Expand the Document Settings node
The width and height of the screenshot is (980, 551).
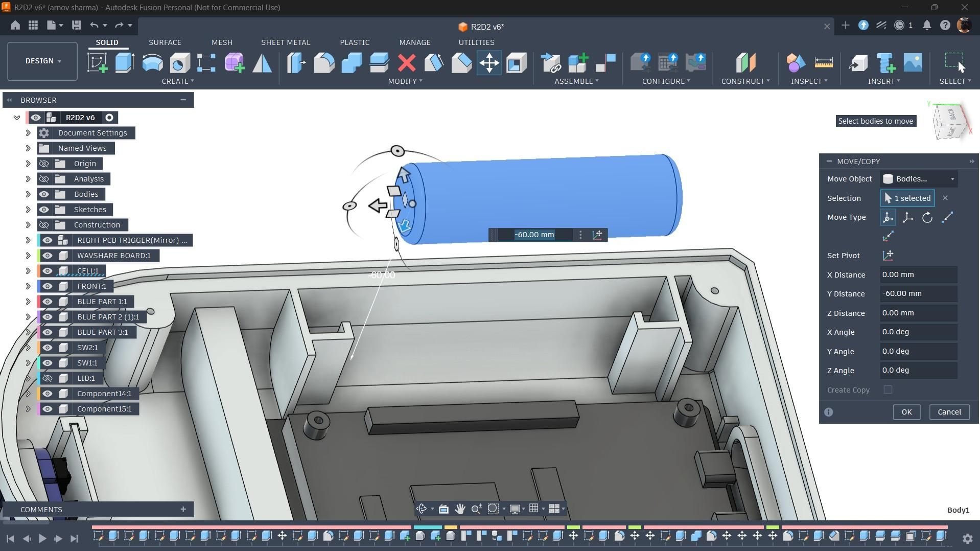[x=28, y=133]
